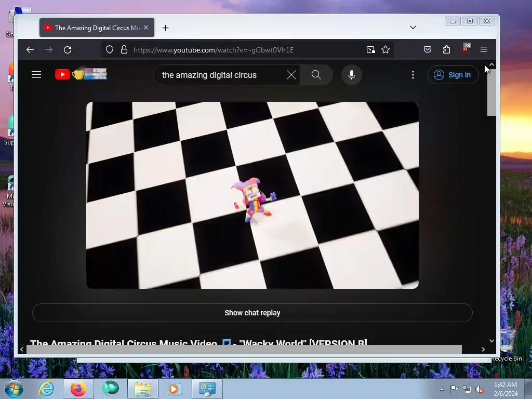The width and height of the screenshot is (532, 399).
Task: Reload the current YouTube page
Action: pyautogui.click(x=68, y=50)
